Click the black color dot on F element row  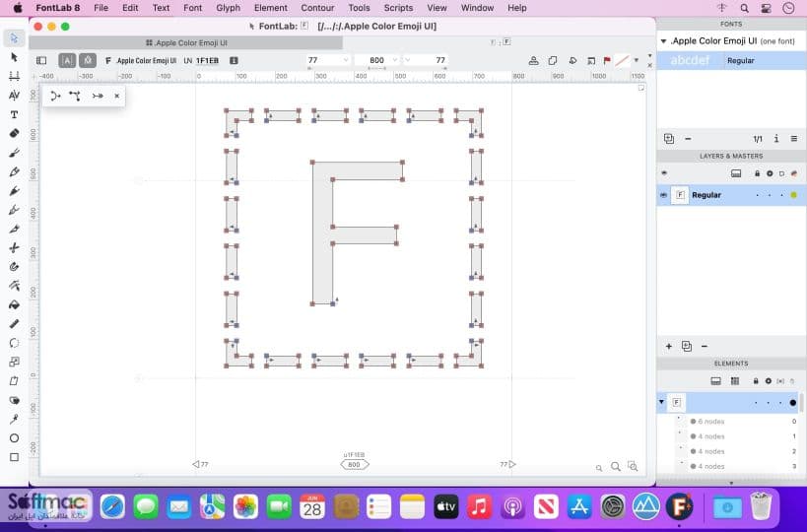tap(793, 402)
